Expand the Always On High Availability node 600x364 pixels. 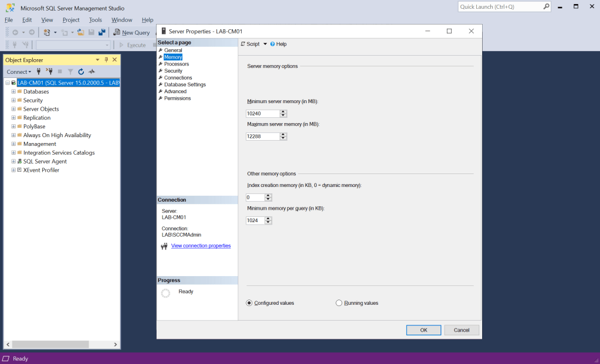[13, 135]
